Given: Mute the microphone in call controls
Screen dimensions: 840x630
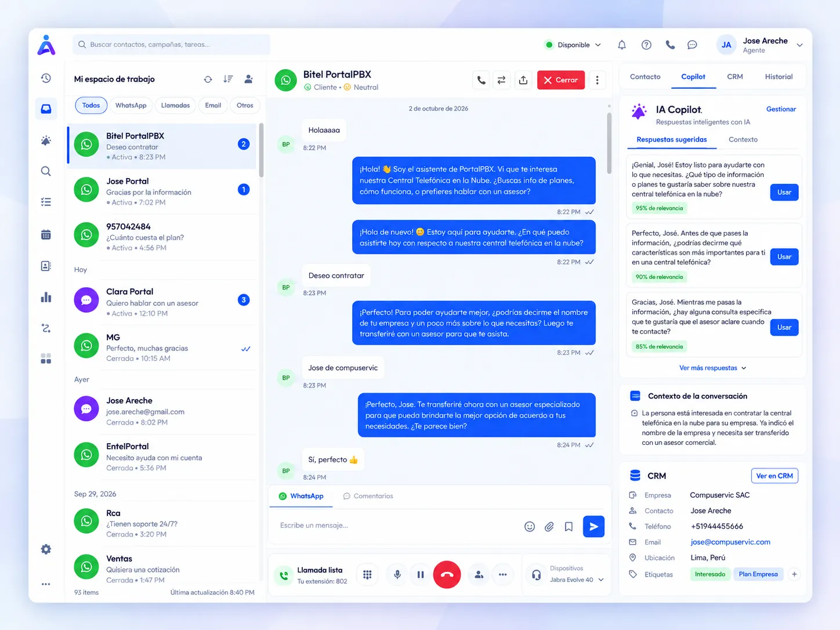Looking at the screenshot, I should click(397, 574).
